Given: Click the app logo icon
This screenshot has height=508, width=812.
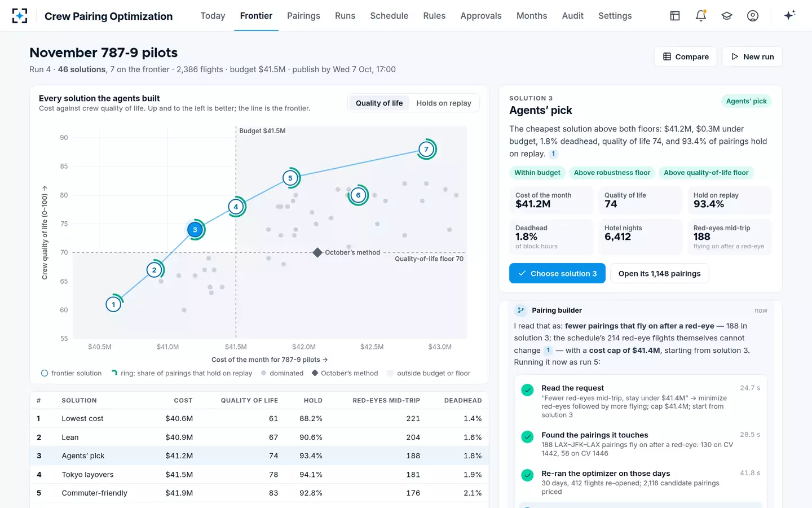Looking at the screenshot, I should (x=20, y=16).
